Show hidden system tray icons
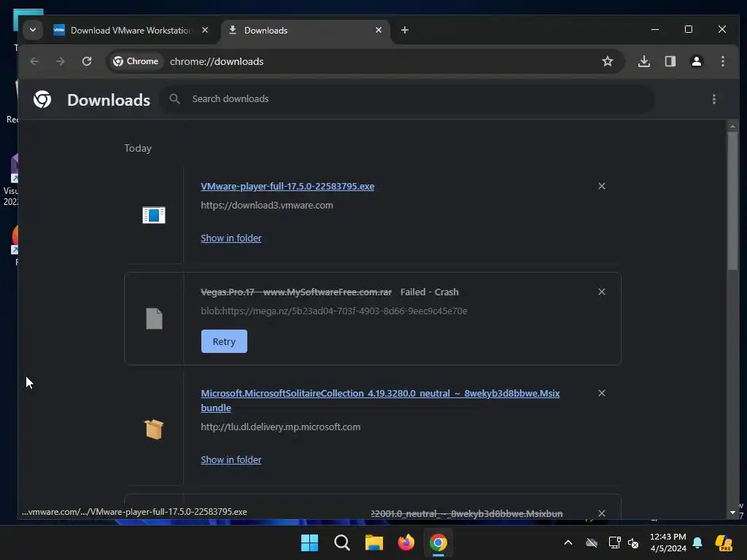Image resolution: width=747 pixels, height=560 pixels. coord(568,542)
